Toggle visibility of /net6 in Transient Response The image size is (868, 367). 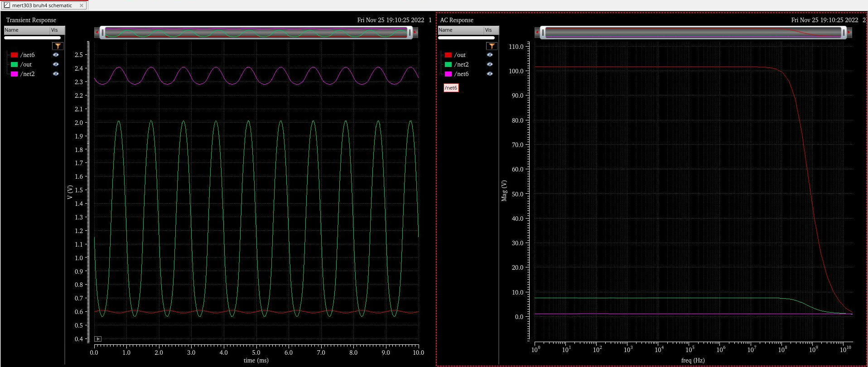[x=56, y=55]
